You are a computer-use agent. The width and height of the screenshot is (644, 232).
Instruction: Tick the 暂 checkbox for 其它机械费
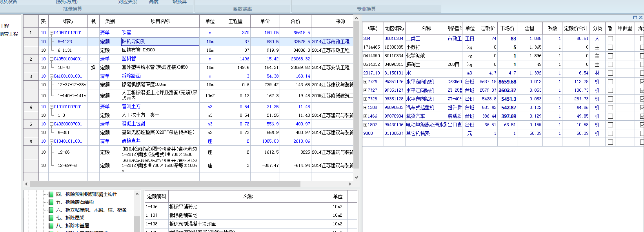point(610,134)
